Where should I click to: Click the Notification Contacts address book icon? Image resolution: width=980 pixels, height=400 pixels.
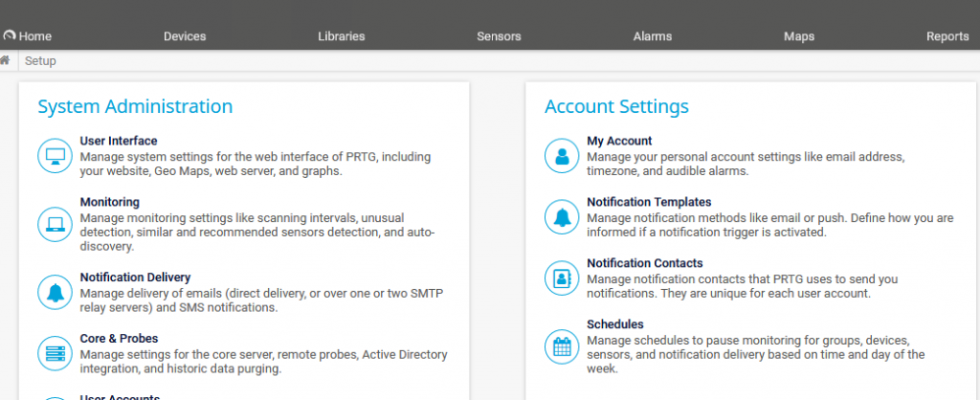(x=562, y=278)
